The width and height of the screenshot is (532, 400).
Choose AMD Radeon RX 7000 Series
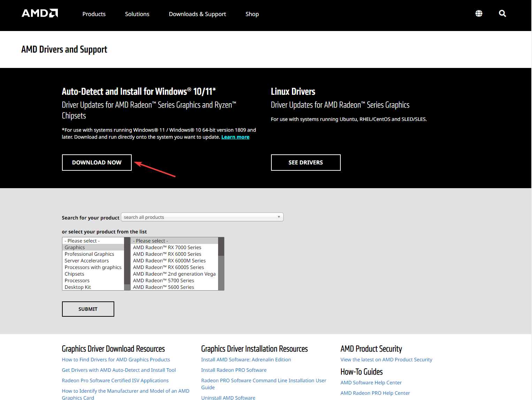[175, 247]
